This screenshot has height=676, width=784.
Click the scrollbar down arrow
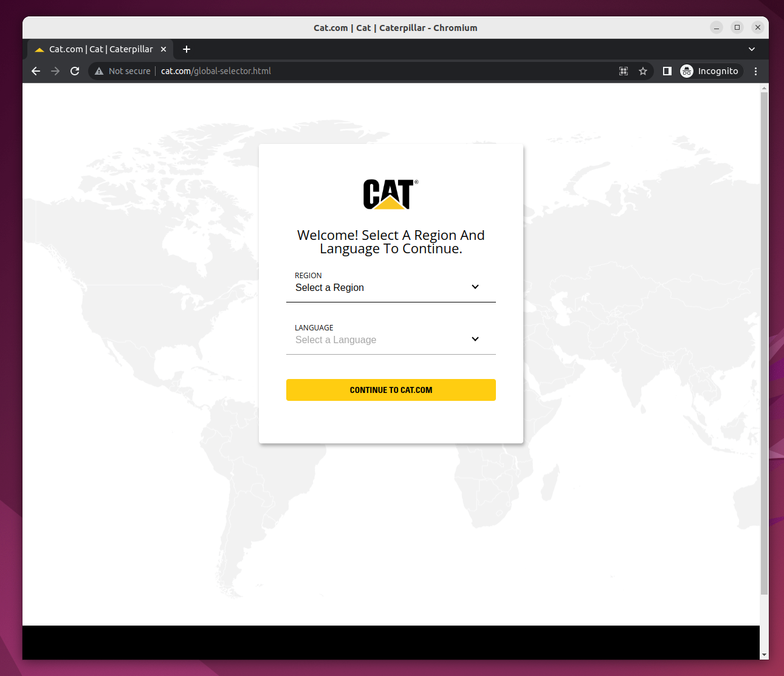765,655
